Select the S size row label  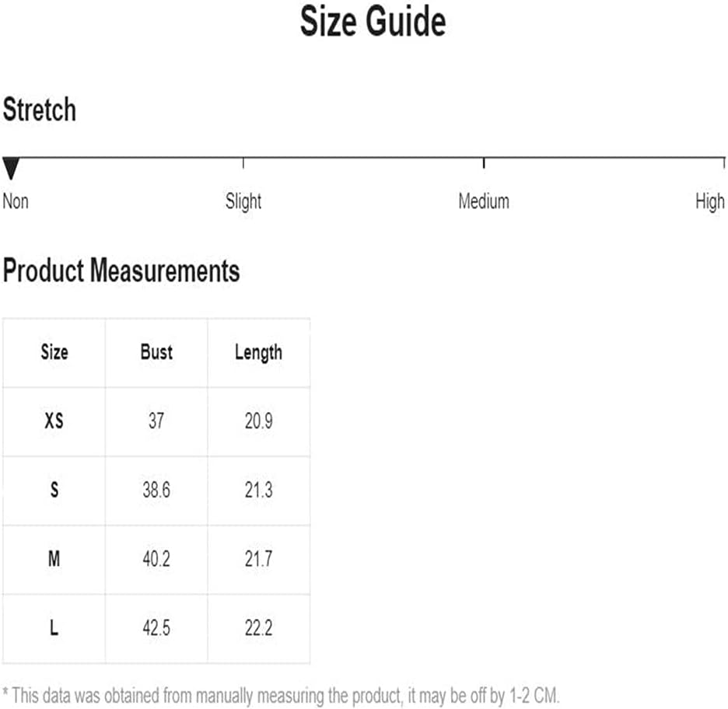click(x=54, y=490)
